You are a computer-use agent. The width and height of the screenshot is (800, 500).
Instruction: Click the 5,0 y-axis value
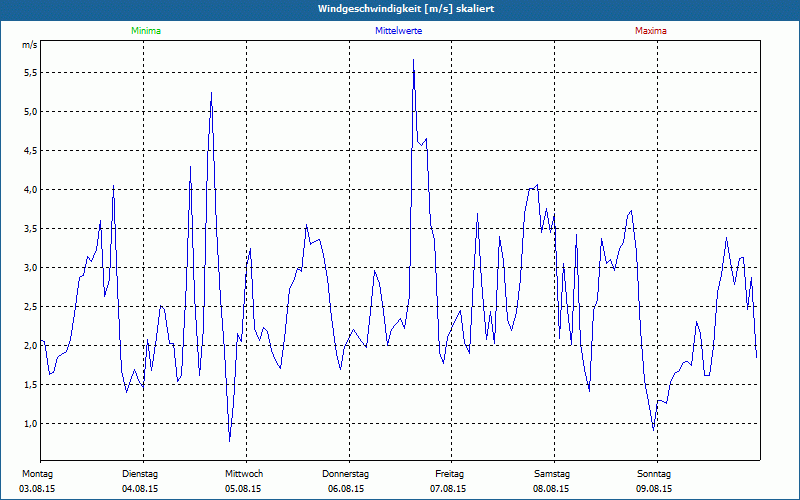click(31, 112)
